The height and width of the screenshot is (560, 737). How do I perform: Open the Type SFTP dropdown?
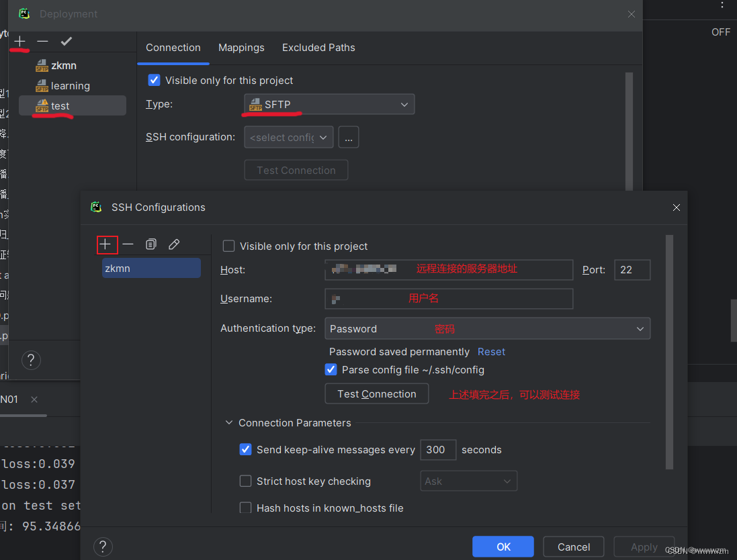coord(329,104)
